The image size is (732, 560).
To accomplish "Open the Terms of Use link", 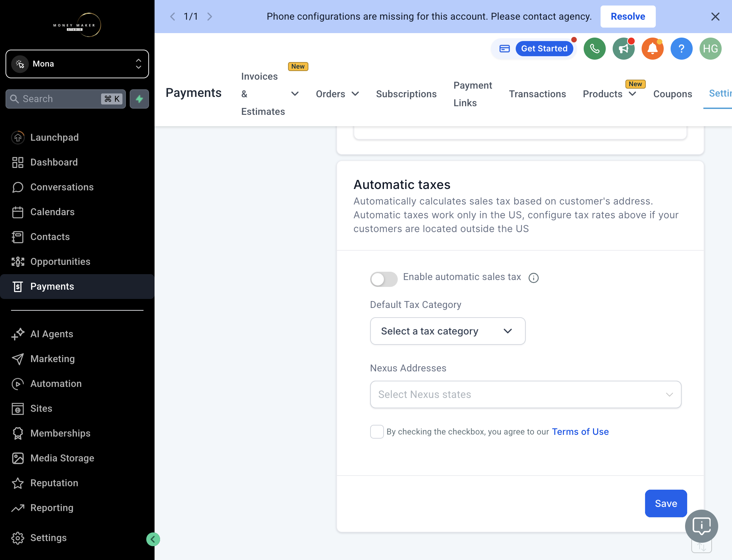I will coord(580,432).
